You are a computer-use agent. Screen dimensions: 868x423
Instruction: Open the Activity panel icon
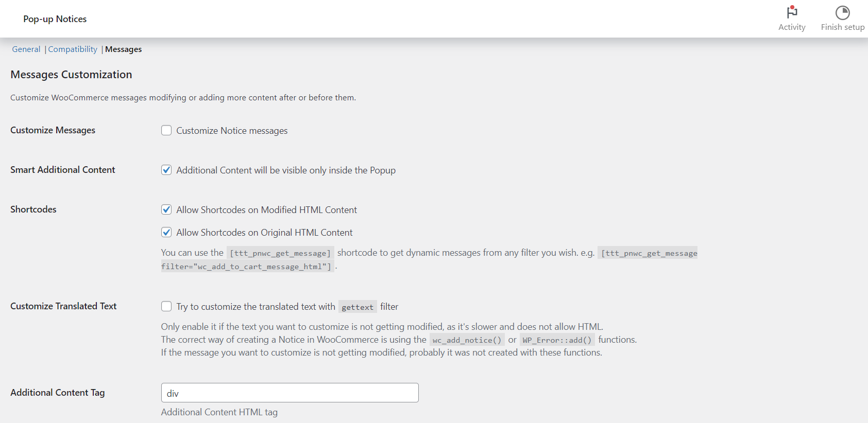click(792, 13)
